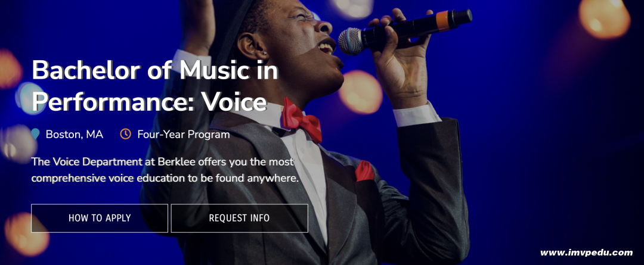Click the Four-Year Program label
The height and width of the screenshot is (265, 644).
[184, 134]
